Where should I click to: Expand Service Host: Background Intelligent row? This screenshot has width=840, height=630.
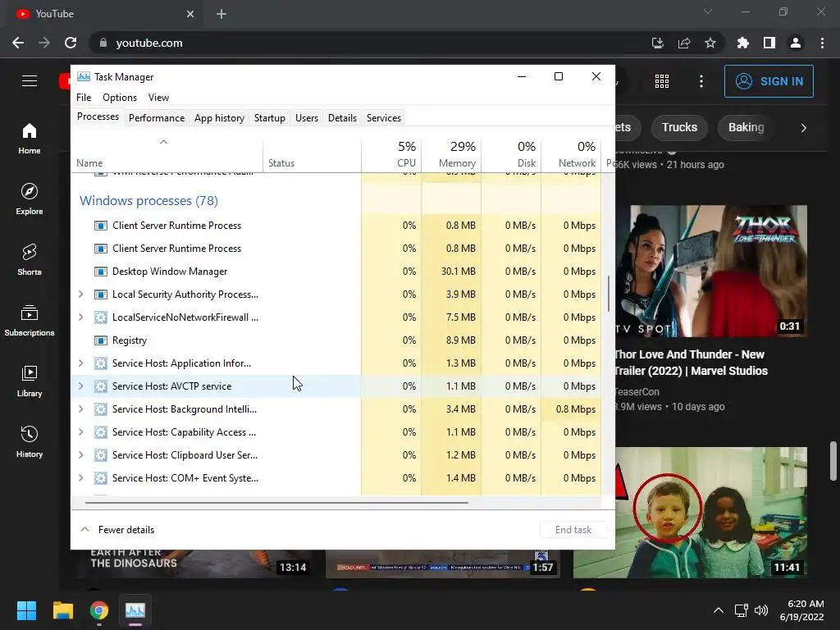click(81, 409)
